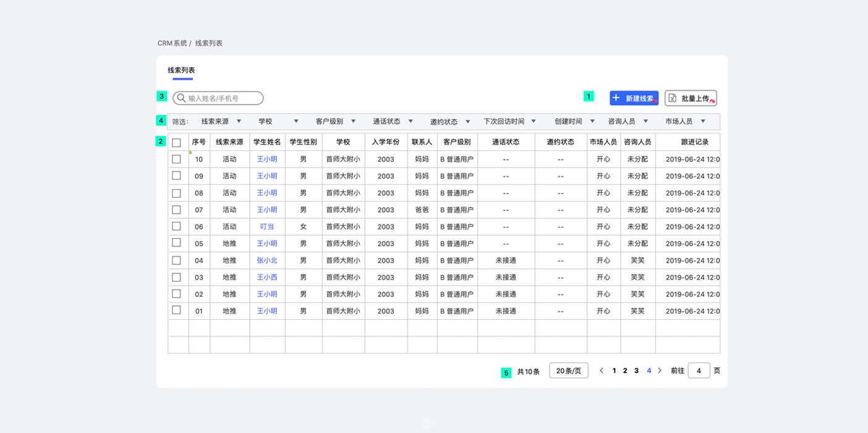
Task: Go to page 2
Action: click(x=625, y=371)
